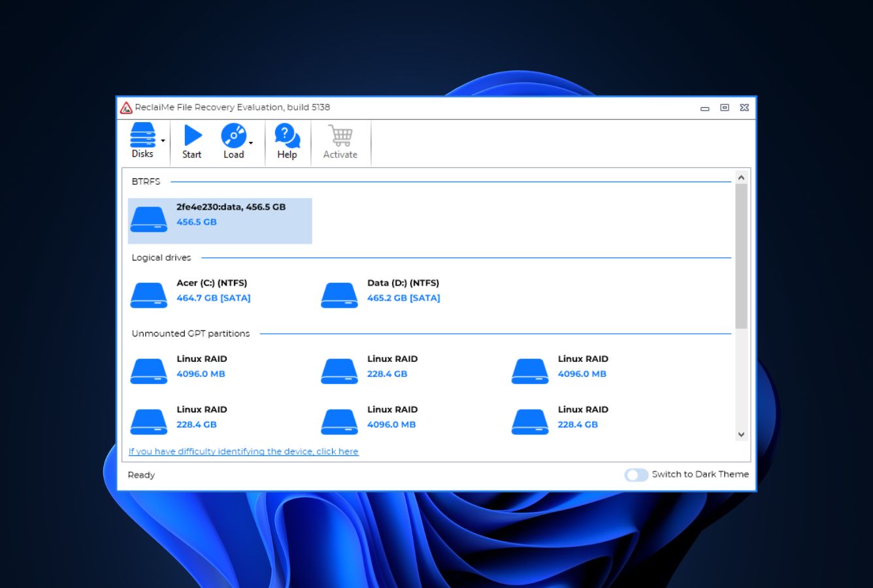Viewport: 873px width, 588px height.
Task: Click the Ready status text
Action: (141, 475)
